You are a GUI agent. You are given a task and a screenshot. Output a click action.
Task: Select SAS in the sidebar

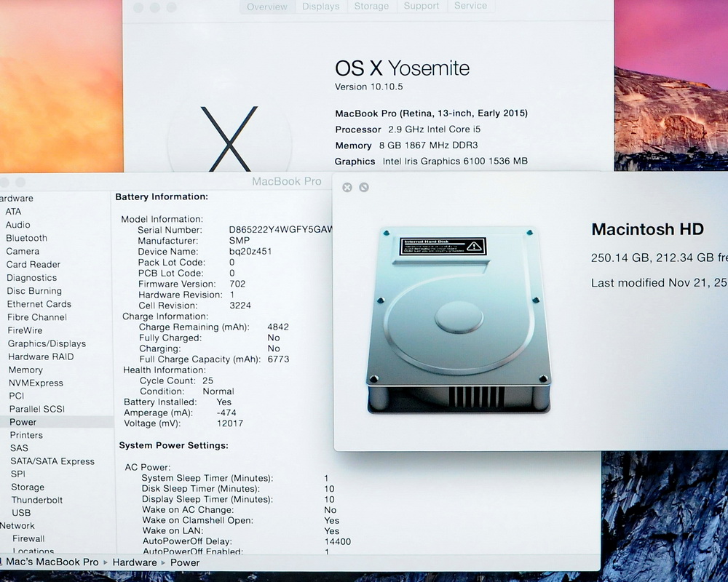click(19, 448)
